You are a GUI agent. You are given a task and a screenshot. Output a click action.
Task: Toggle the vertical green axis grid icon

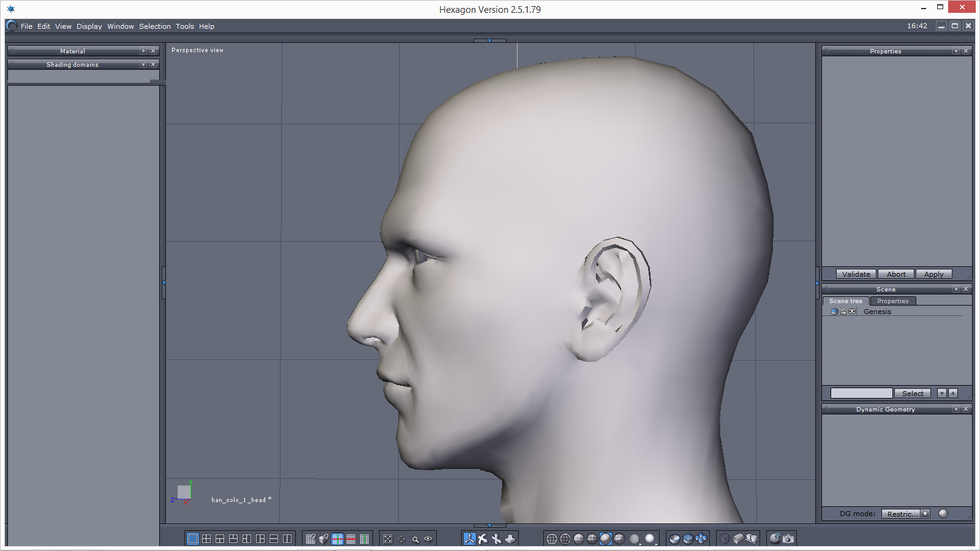click(x=364, y=539)
